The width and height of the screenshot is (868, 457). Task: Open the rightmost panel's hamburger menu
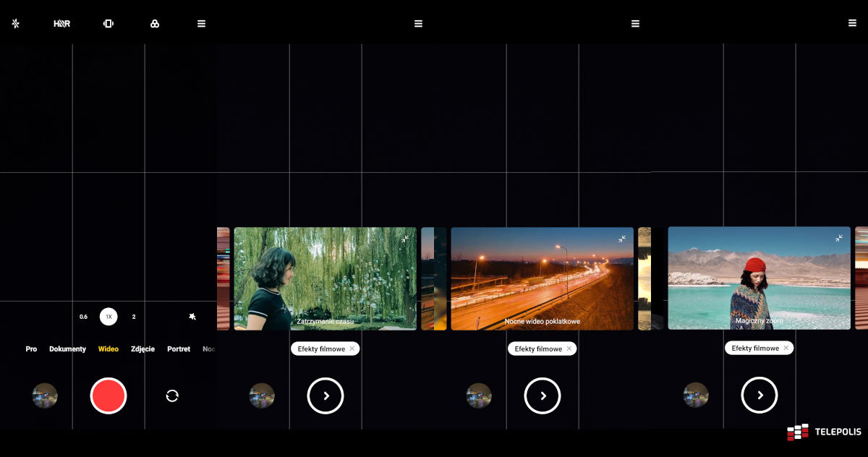[x=851, y=22]
